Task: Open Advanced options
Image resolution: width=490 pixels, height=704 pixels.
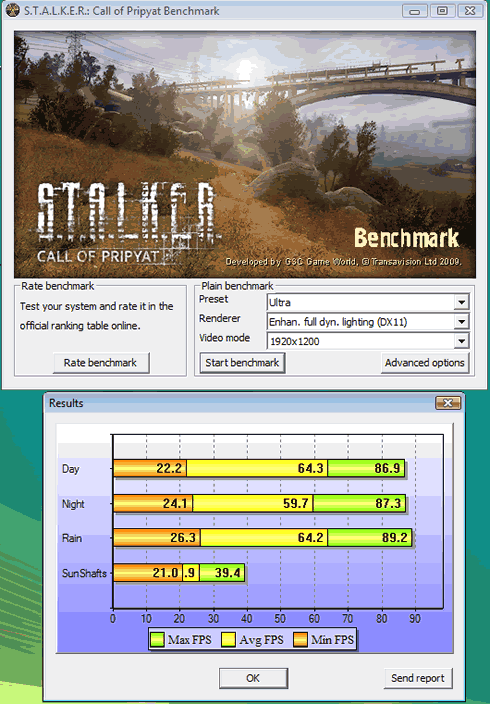Action: click(x=424, y=362)
